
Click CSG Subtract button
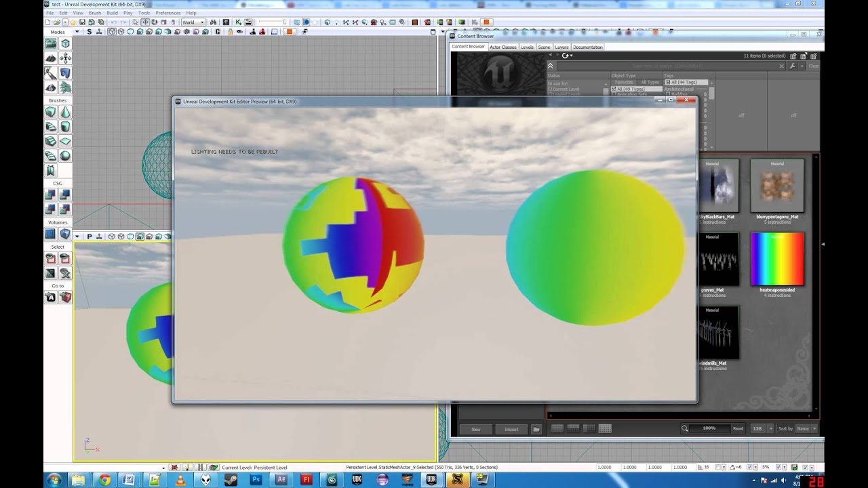pyautogui.click(x=65, y=195)
